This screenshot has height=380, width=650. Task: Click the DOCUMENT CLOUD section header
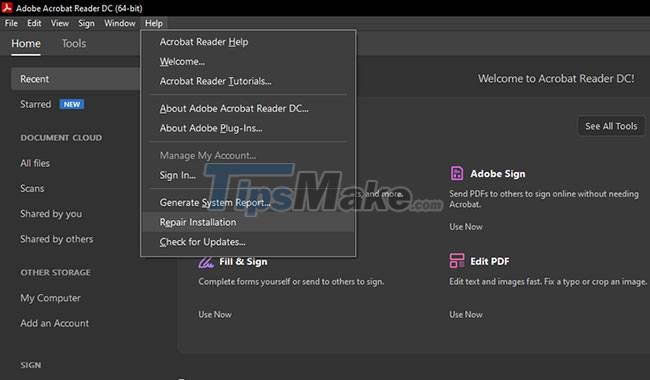[61, 138]
